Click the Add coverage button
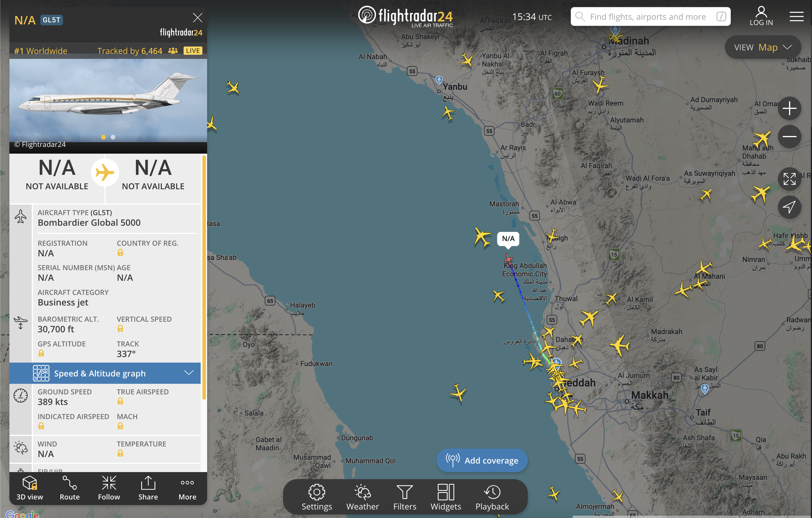812x518 pixels. (x=482, y=460)
